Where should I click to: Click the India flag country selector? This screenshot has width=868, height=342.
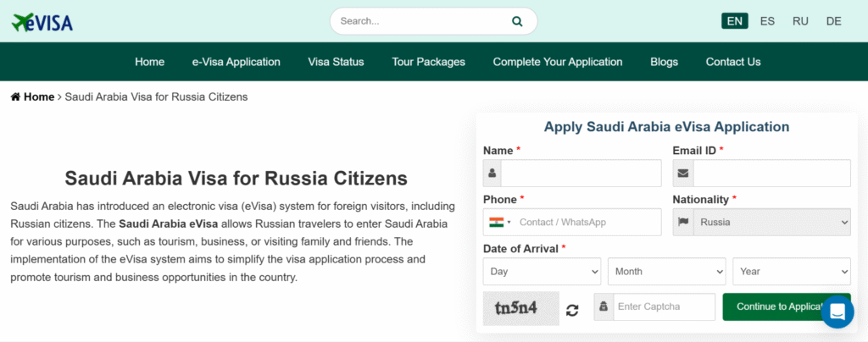click(x=498, y=223)
